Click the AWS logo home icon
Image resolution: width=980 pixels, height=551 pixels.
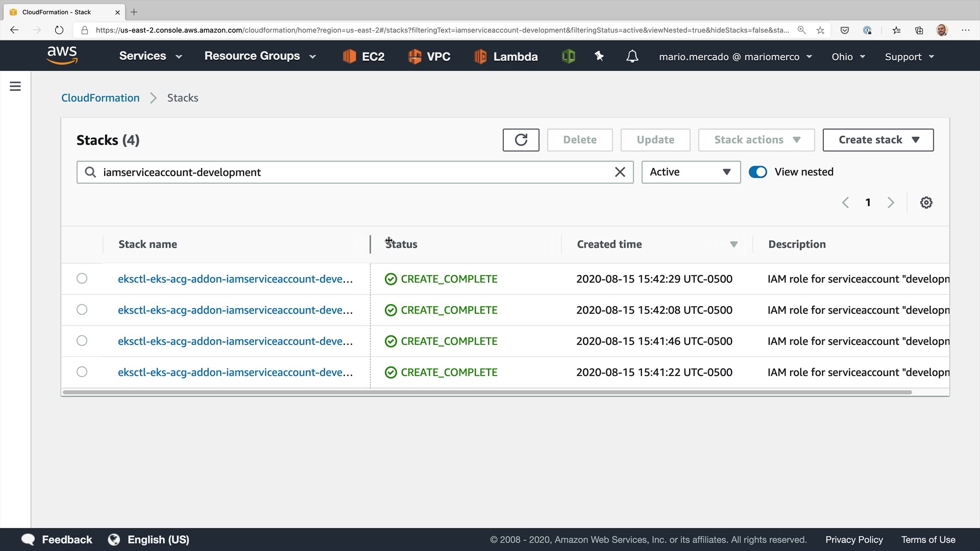point(62,55)
